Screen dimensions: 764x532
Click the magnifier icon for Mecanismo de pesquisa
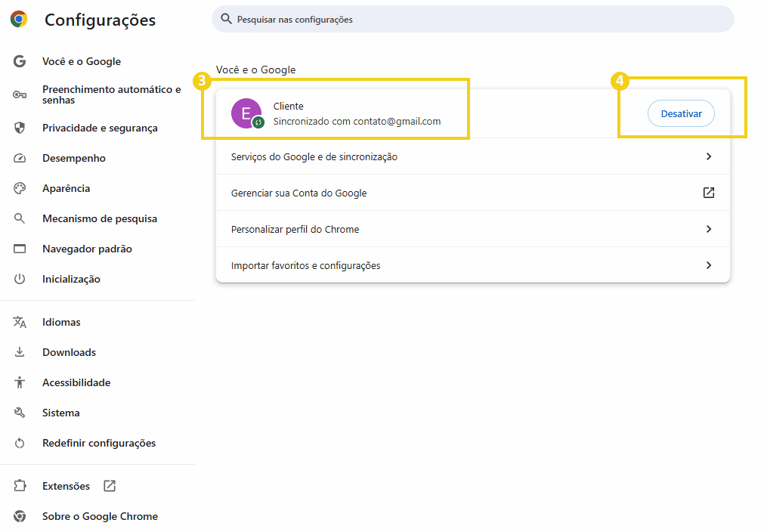pos(20,218)
